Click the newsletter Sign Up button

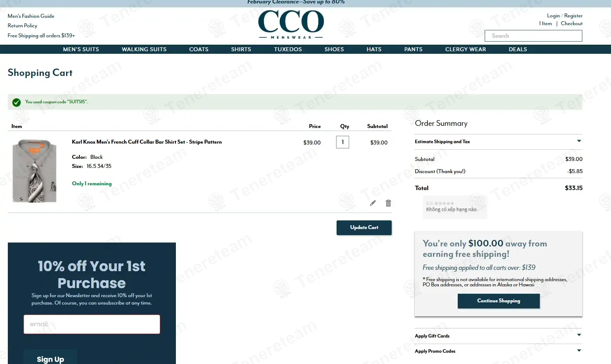tap(50, 358)
